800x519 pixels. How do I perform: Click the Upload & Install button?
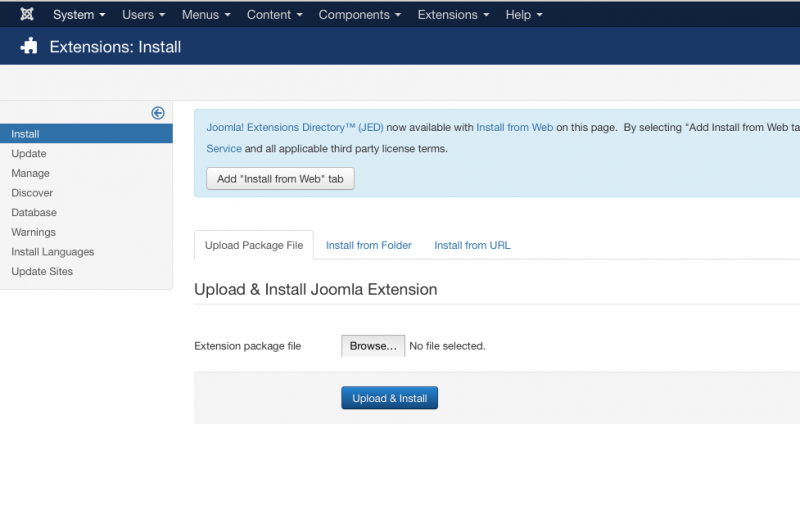tap(389, 398)
